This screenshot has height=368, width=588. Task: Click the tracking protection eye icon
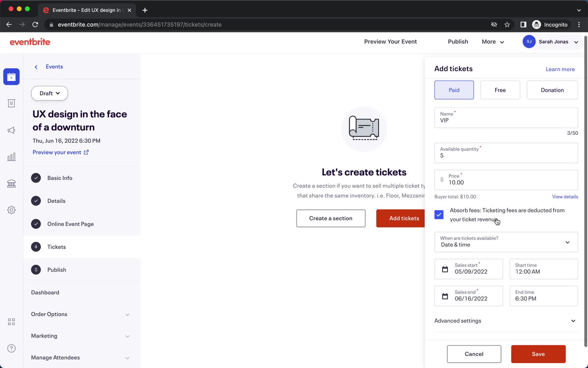(494, 25)
